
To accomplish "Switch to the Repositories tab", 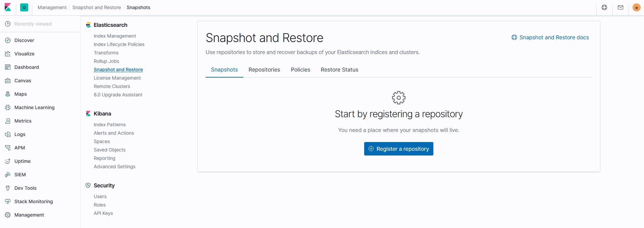I will [264, 70].
